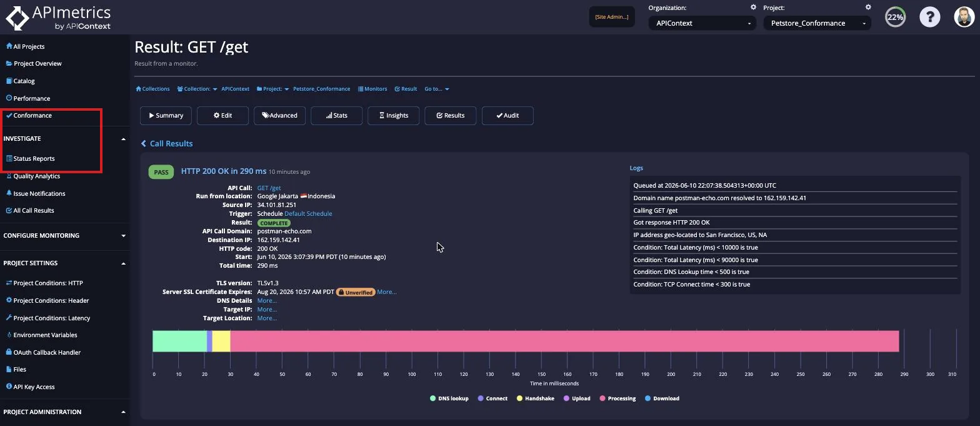
Task: Open Project Conditions: Latency
Action: pyautogui.click(x=47, y=318)
